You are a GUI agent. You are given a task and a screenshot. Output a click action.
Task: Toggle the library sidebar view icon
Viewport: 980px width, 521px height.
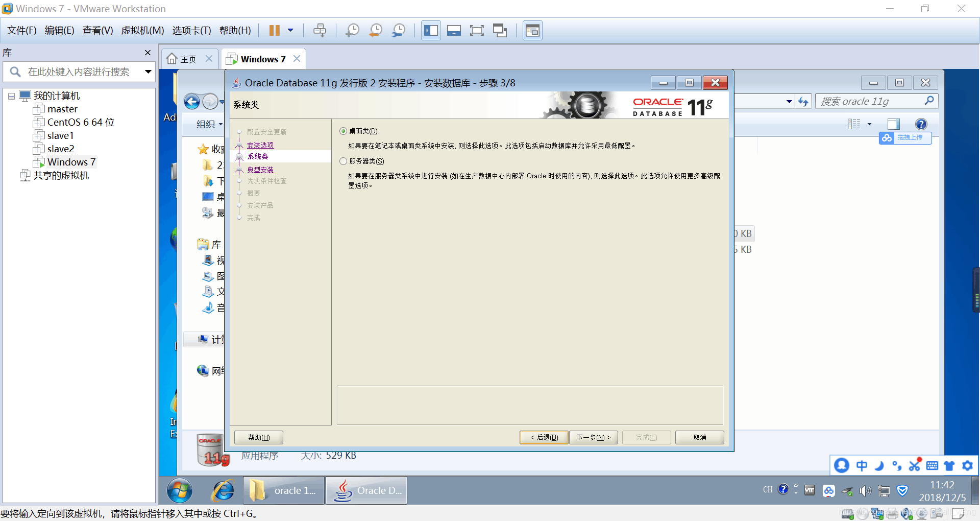(x=431, y=31)
